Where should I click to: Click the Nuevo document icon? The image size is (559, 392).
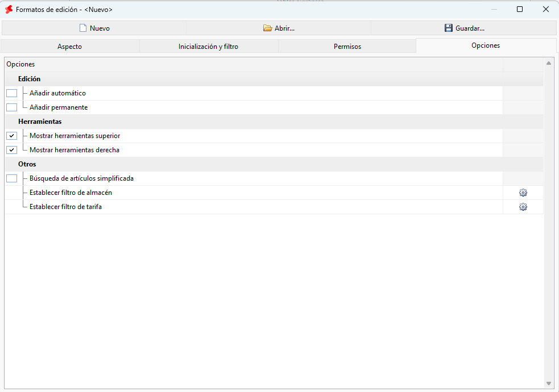coord(82,28)
